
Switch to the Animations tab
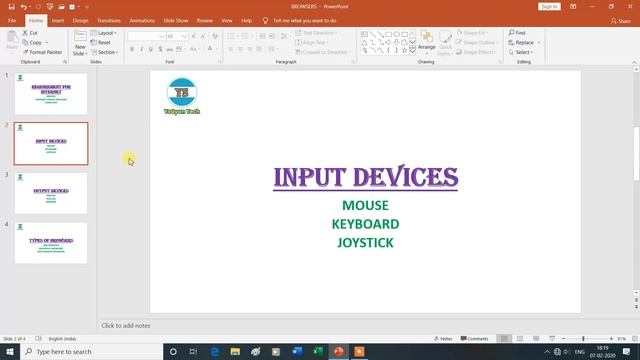click(x=142, y=21)
